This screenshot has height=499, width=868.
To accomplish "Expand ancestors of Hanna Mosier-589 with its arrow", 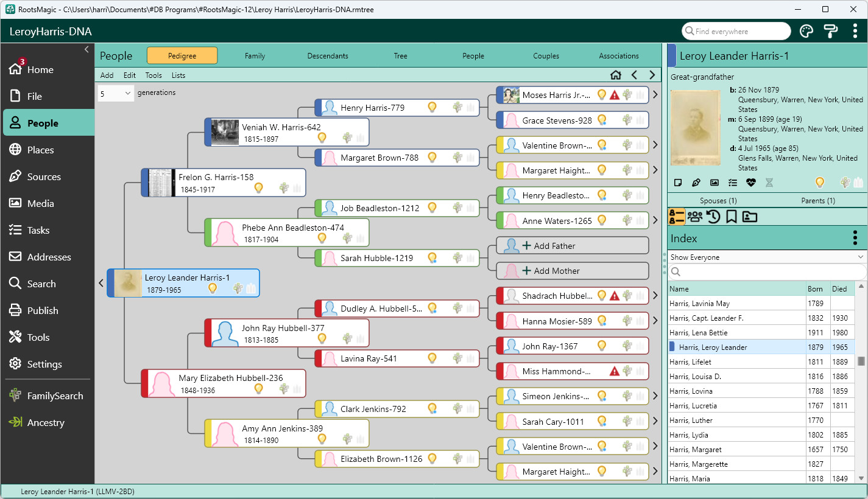I will coord(655,321).
